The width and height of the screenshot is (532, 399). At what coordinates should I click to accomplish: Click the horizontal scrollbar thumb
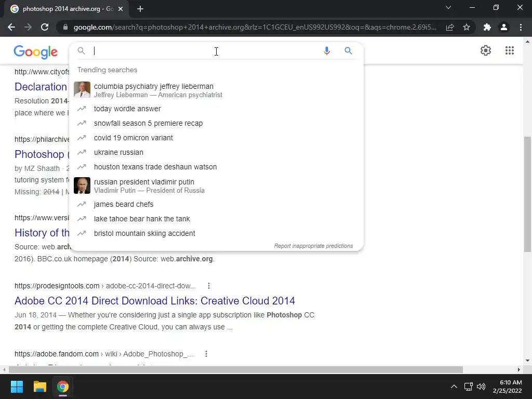click(x=236, y=369)
